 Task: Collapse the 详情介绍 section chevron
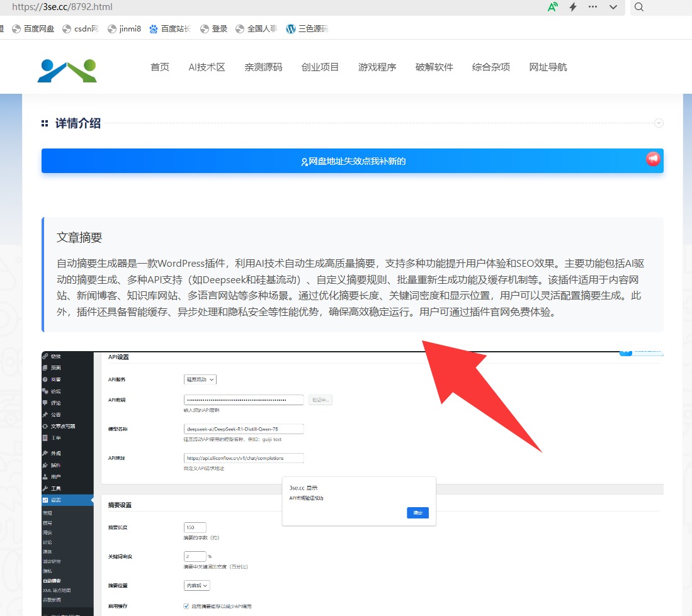659,123
